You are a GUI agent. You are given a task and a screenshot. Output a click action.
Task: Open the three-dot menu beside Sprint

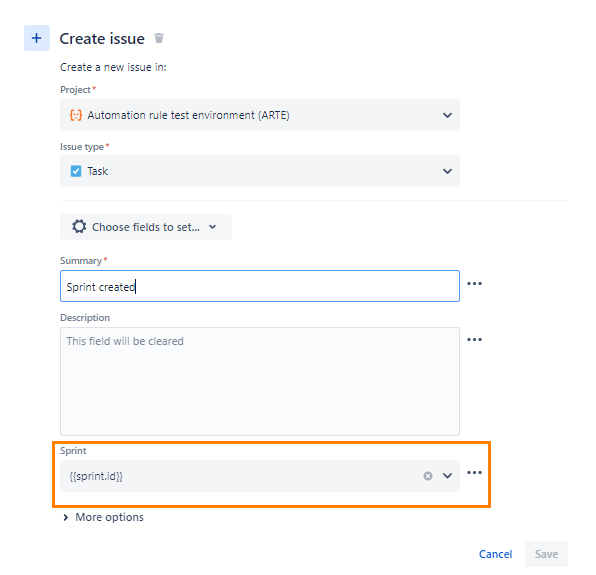click(x=474, y=472)
